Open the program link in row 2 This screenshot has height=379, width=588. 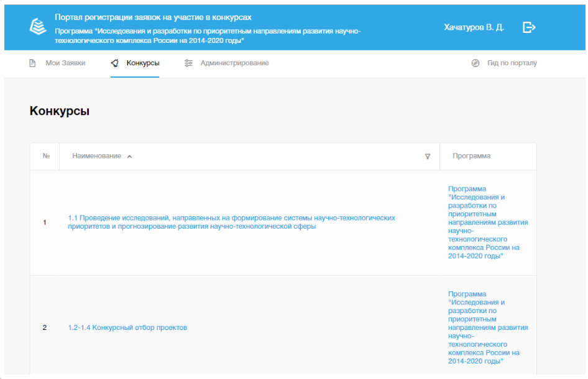(x=488, y=327)
